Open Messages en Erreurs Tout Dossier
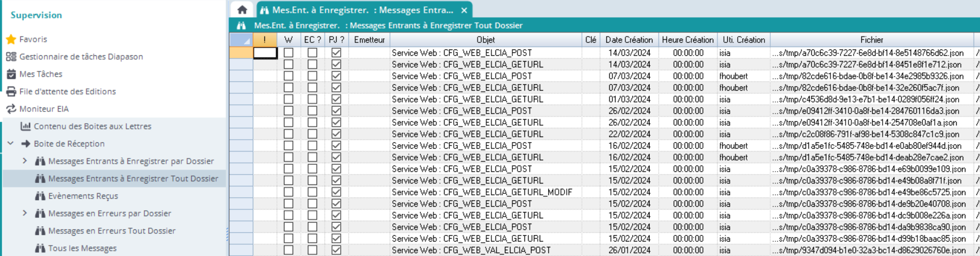980x256 pixels. click(111, 231)
